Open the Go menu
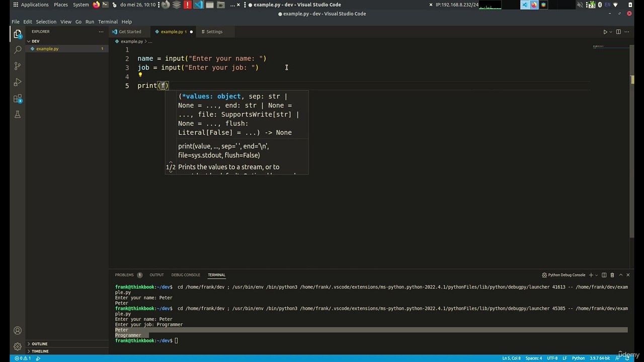The height and width of the screenshot is (362, 644). [78, 22]
